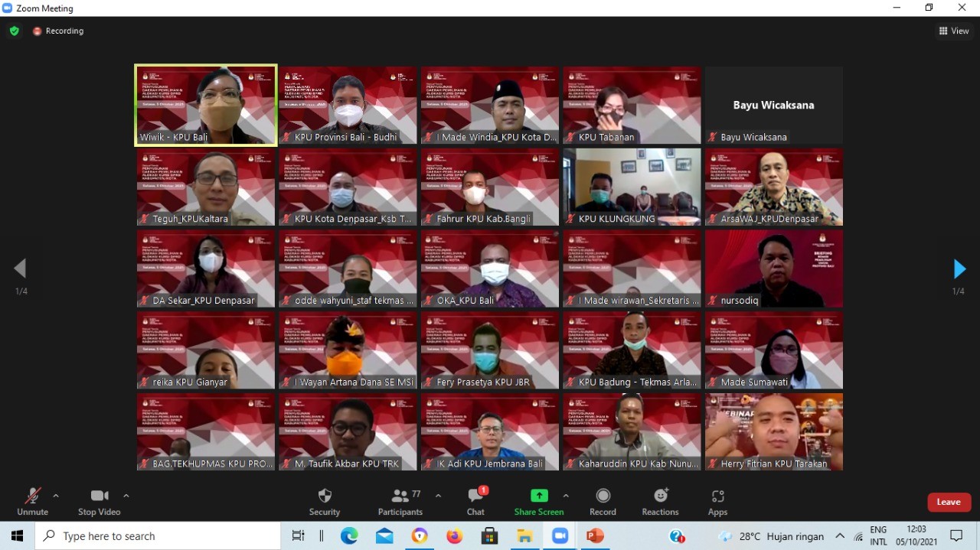Open the Security shield options

coord(324,502)
